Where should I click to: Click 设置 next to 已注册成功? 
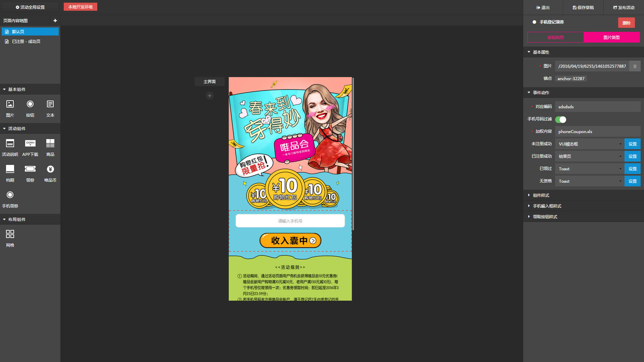click(x=633, y=156)
